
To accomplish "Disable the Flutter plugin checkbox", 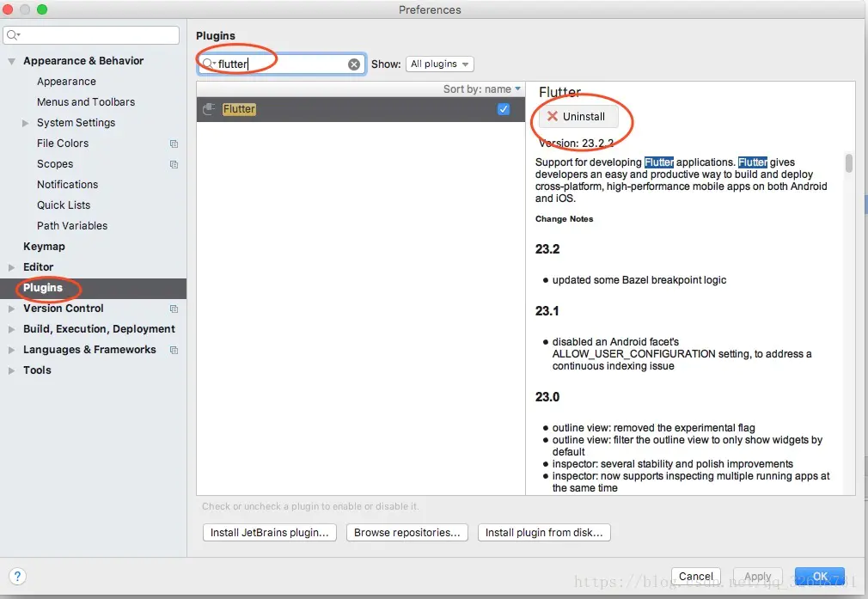I will (504, 109).
